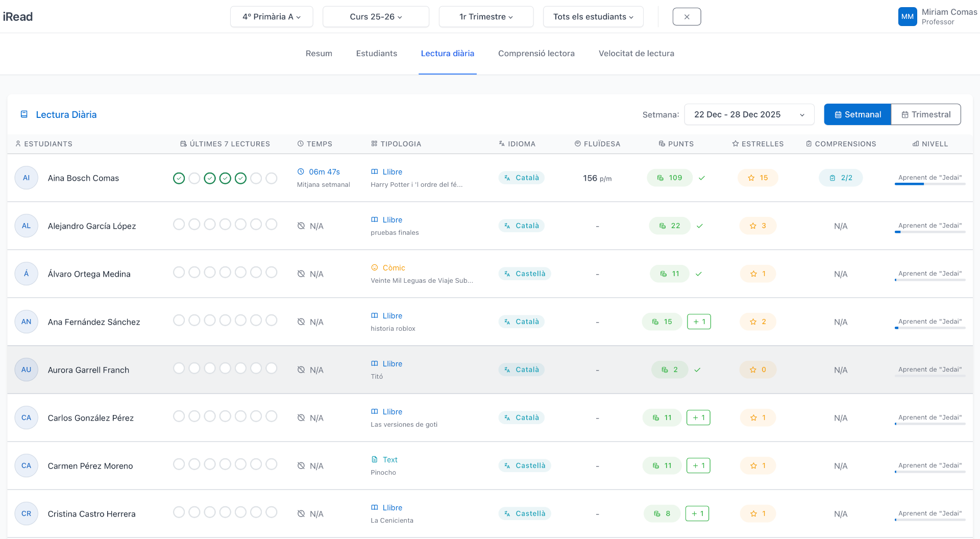Toggle first reading circle for Aina Bosch
This screenshot has height=539, width=980.
pyautogui.click(x=179, y=178)
